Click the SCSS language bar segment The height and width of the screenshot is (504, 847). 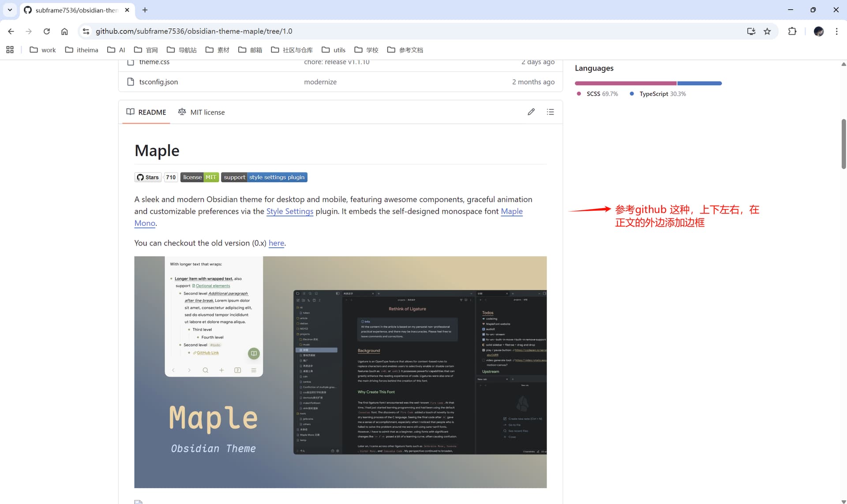click(x=625, y=83)
